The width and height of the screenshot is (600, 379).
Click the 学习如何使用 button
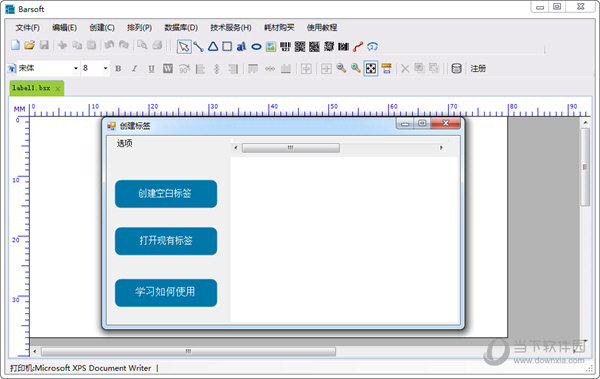click(x=166, y=292)
